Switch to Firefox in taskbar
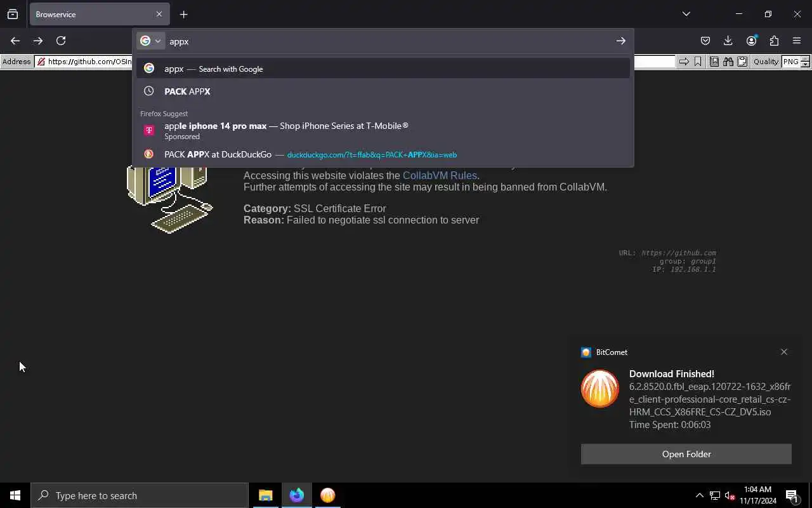Viewport: 812px width, 508px height. tap(297, 495)
